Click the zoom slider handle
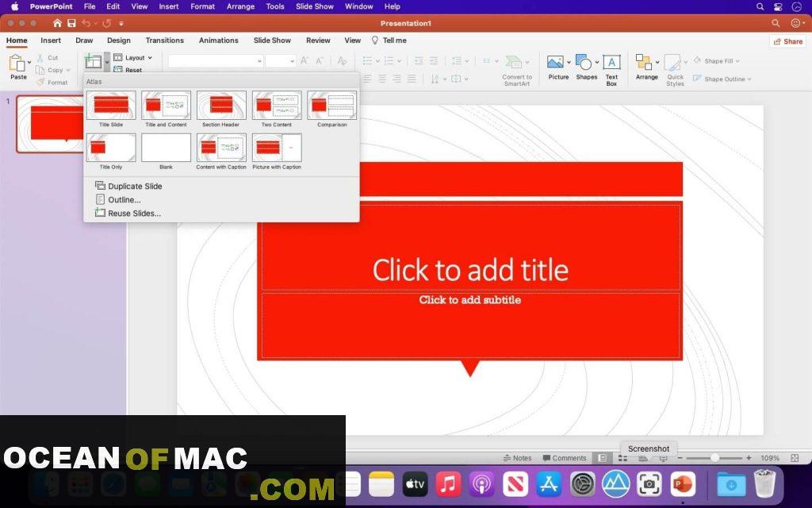Screen dimensions: 812x508 point(714,458)
